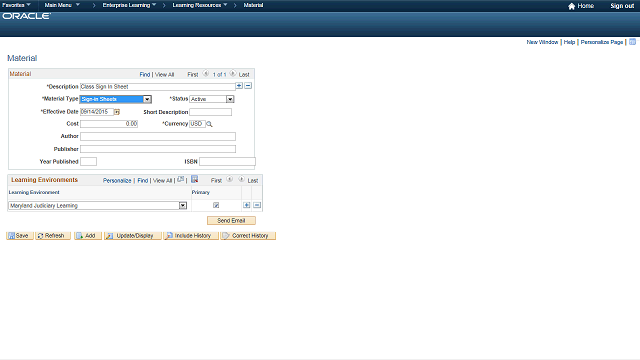Open the Material Type dropdown
The width and height of the screenshot is (640, 360).
click(116, 99)
